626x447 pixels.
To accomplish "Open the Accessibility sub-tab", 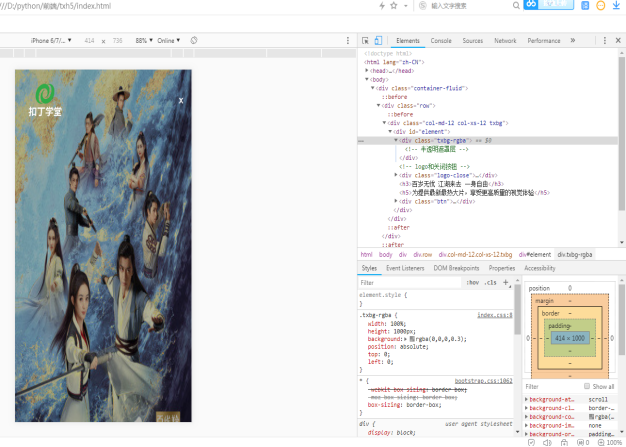I will coord(540,268).
